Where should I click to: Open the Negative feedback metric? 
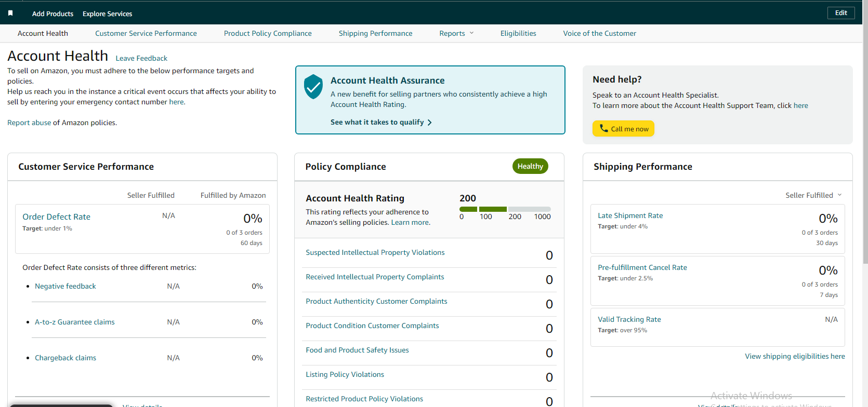coord(65,286)
